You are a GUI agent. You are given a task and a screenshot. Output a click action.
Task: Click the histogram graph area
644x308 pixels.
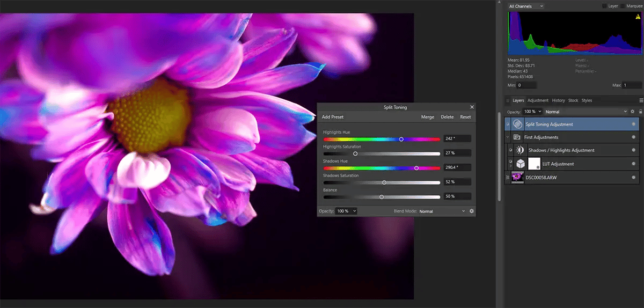click(x=574, y=33)
